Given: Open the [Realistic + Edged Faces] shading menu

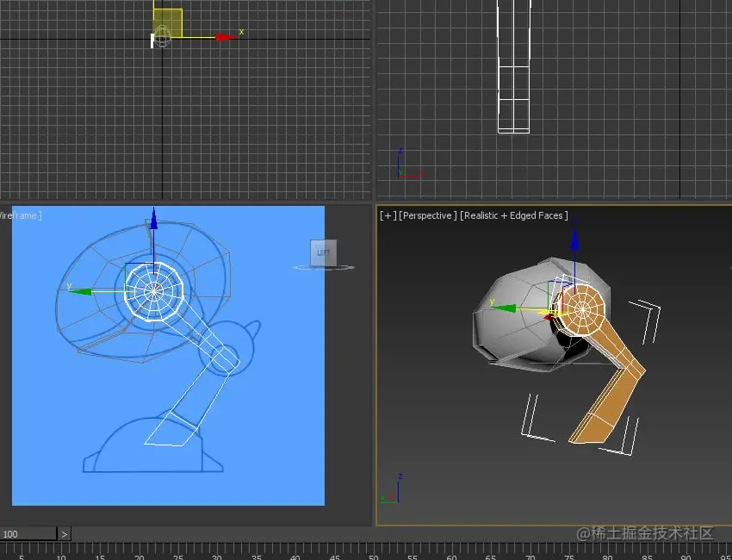Looking at the screenshot, I should click(513, 215).
